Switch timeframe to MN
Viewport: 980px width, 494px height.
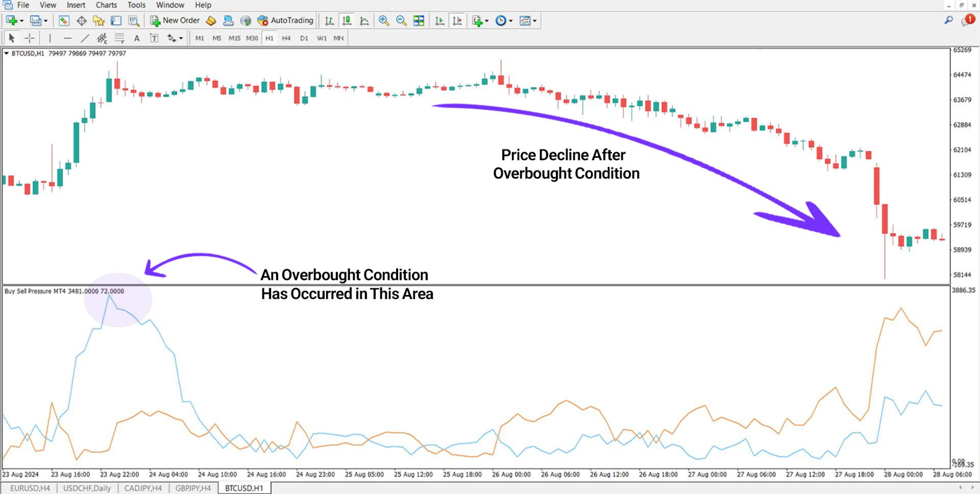click(x=338, y=38)
